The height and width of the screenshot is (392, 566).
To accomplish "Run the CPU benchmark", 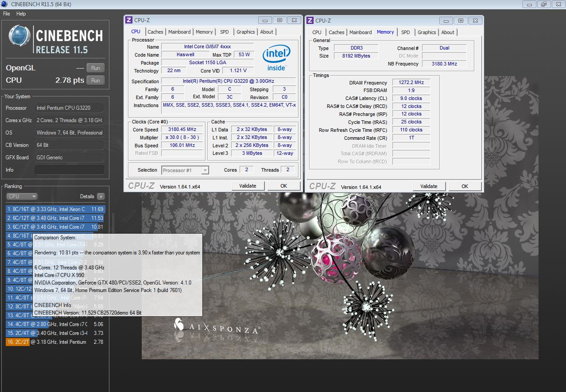I will [x=96, y=80].
